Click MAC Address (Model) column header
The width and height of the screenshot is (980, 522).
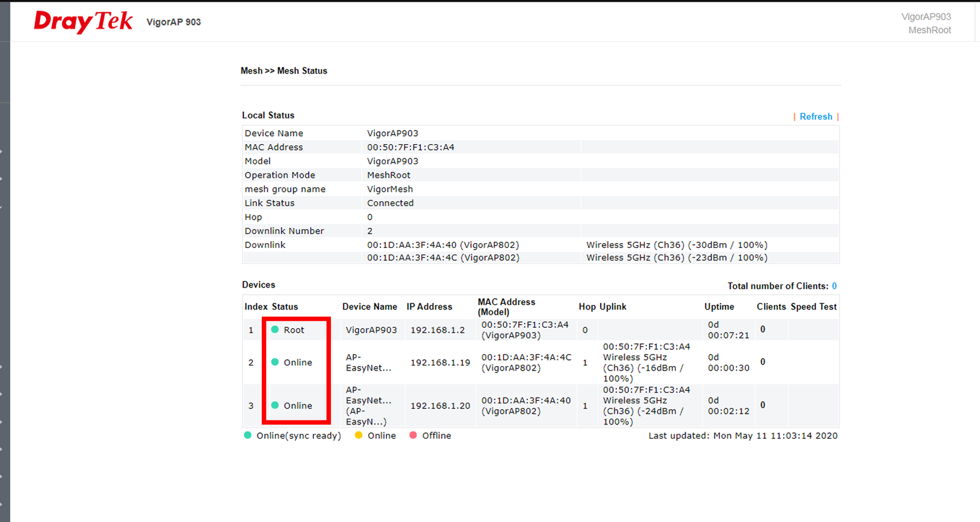[506, 306]
